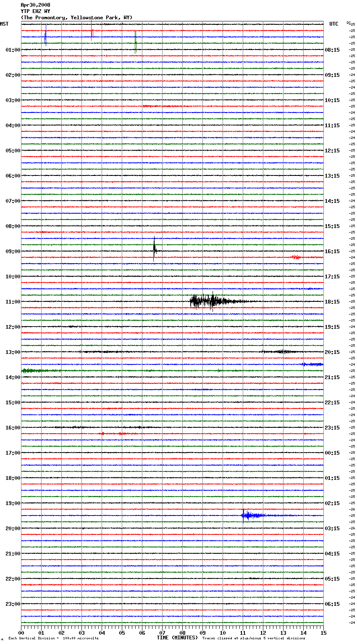
Task: Click the green burst at start of 13:45 trace
Action: [34, 370]
